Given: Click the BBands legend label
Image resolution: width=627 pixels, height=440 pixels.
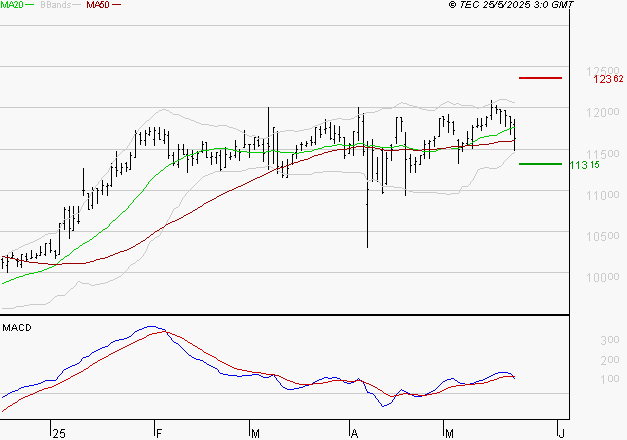Looking at the screenshot, I should click(x=56, y=5).
